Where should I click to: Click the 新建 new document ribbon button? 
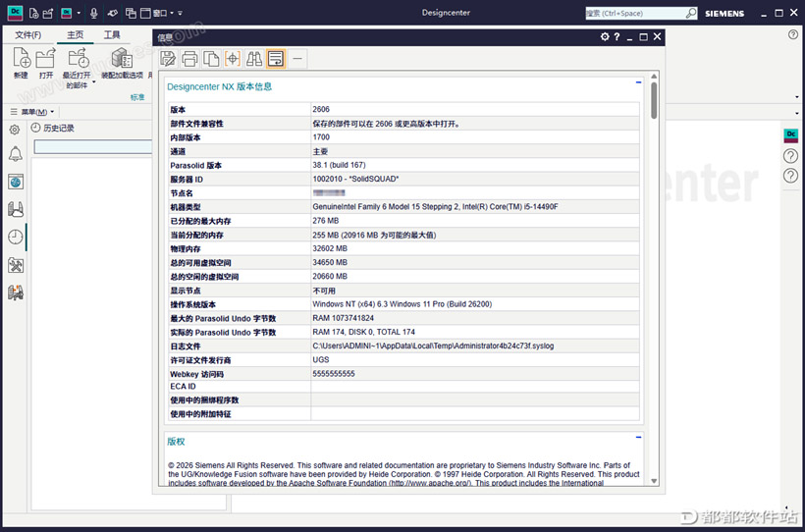click(21, 63)
